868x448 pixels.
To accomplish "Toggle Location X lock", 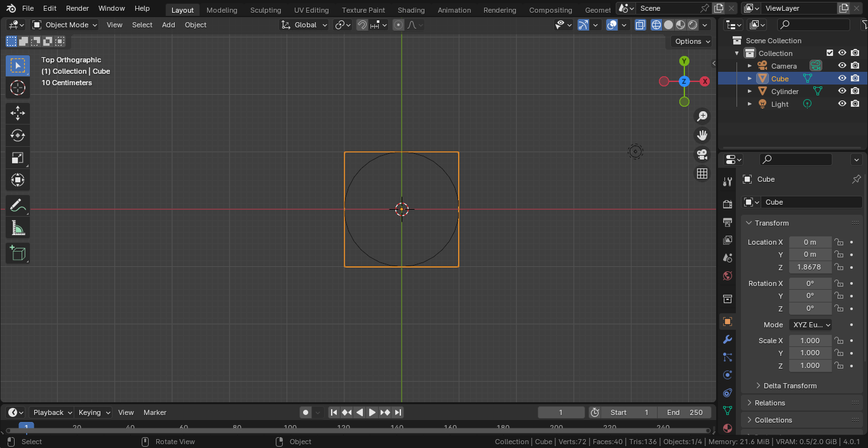I will click(839, 242).
